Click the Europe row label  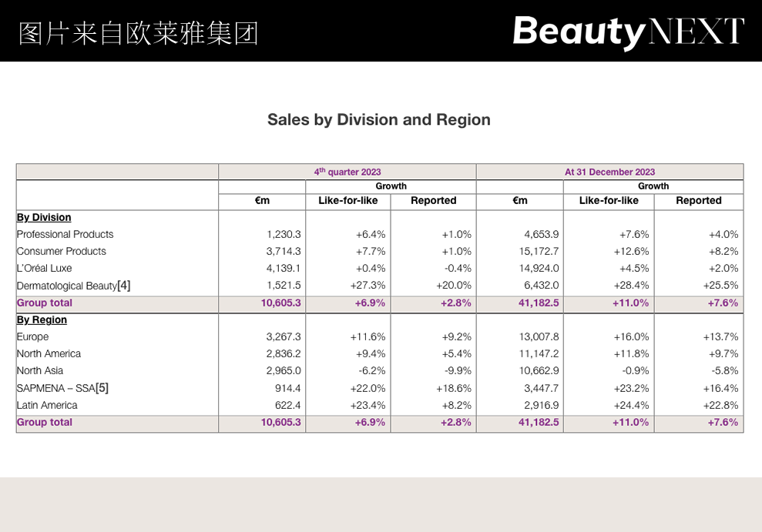click(32, 336)
